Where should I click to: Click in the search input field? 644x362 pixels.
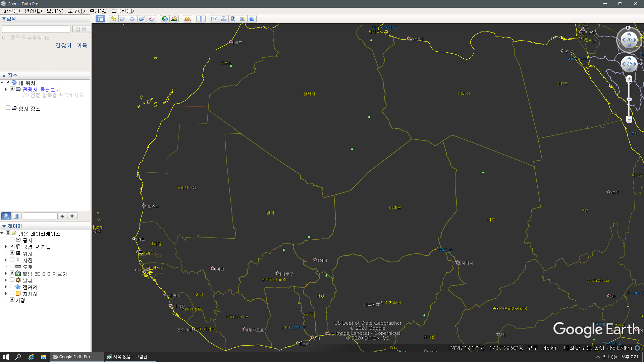coord(36,29)
